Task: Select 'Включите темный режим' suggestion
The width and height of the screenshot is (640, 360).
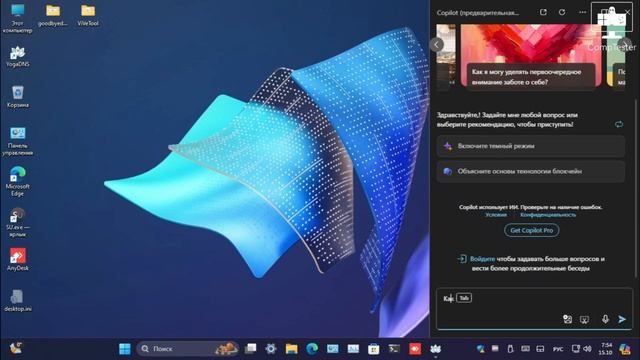Action: [x=531, y=146]
